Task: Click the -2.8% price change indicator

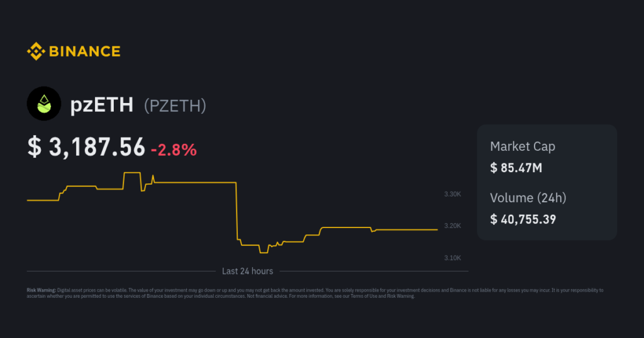Action: [x=174, y=150]
